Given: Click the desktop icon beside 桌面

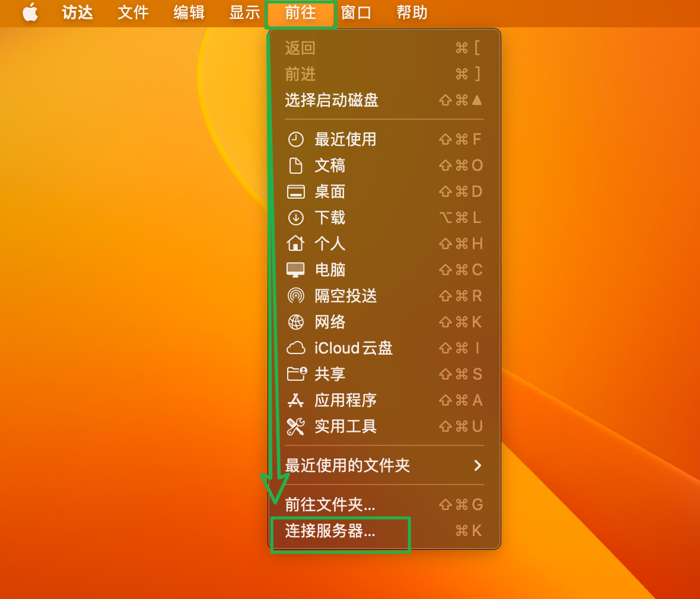Looking at the screenshot, I should point(295,192).
